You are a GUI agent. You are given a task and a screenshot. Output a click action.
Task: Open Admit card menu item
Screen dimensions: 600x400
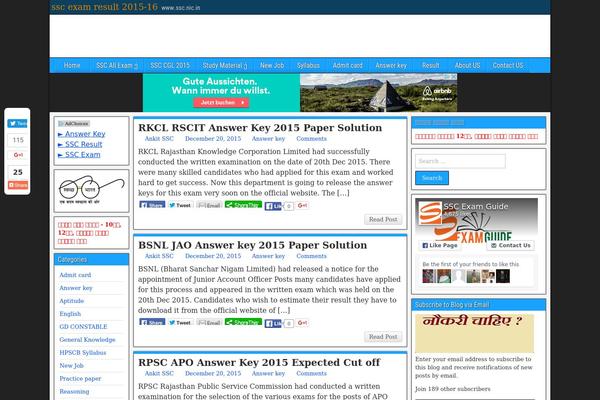[347, 65]
